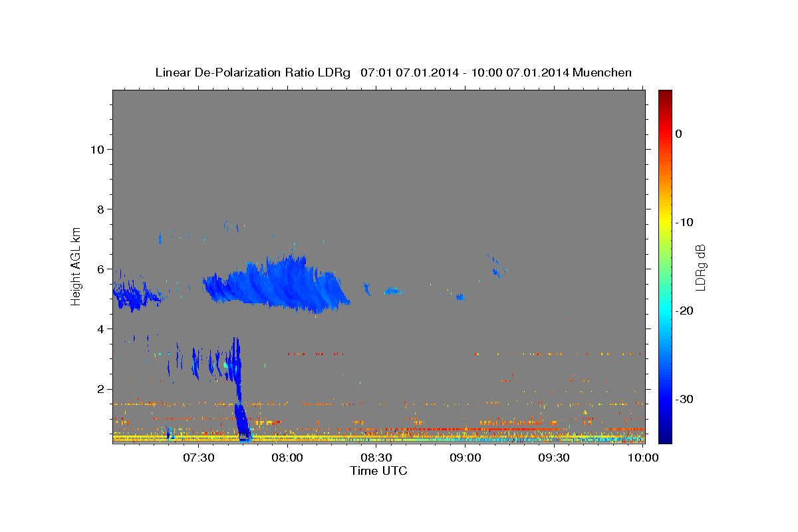
Task: Click the height tick label 10
Action: point(96,149)
